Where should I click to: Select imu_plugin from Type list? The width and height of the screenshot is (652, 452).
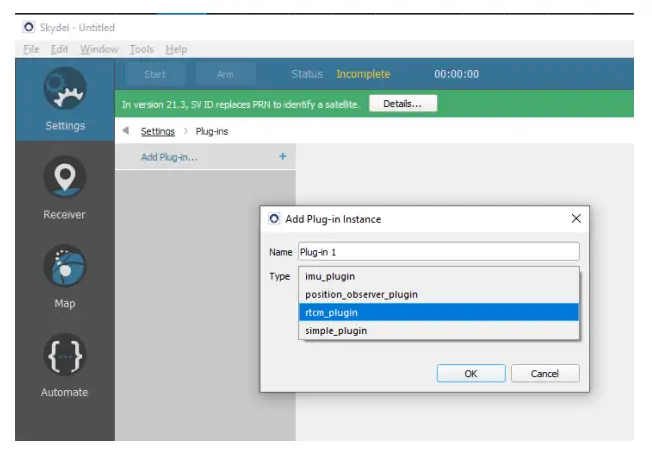pos(439,277)
